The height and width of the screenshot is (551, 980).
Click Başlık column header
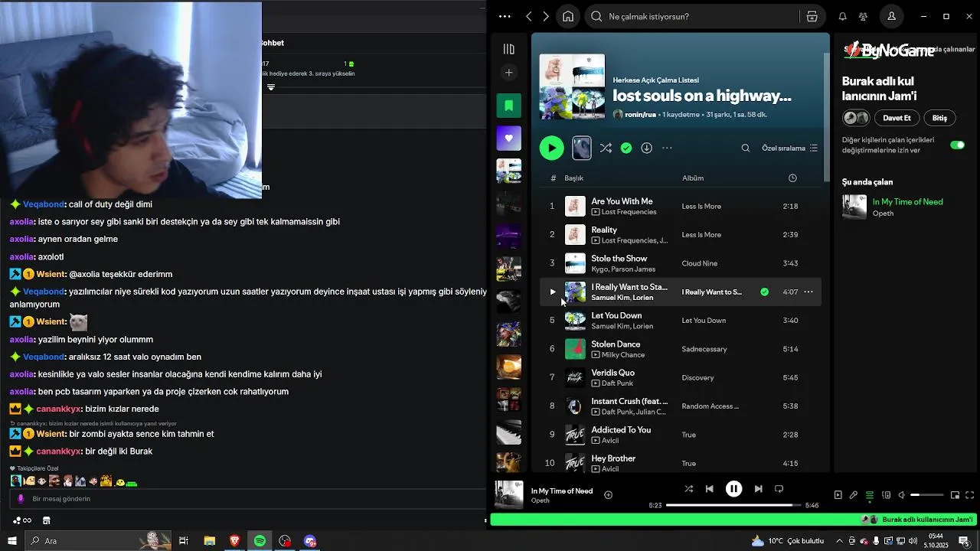(x=573, y=178)
